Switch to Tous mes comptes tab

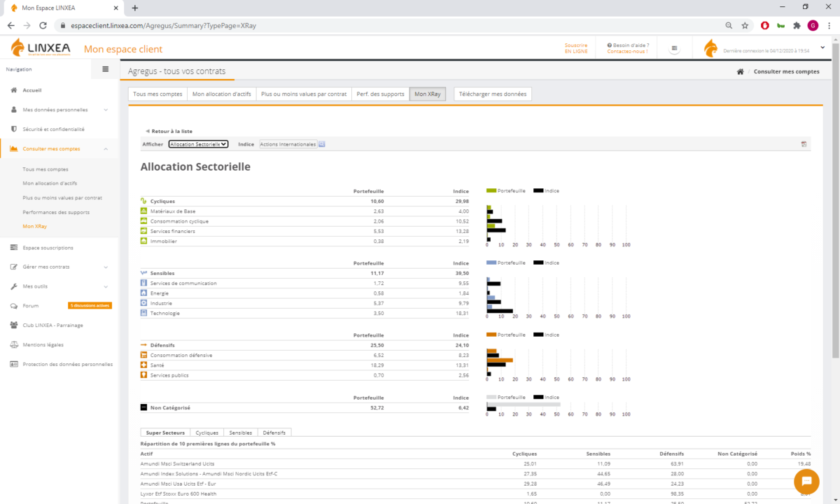(x=157, y=94)
